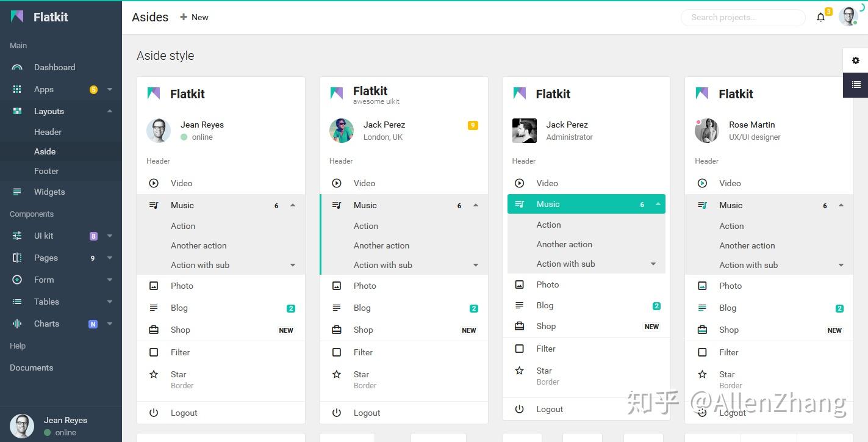The height and width of the screenshot is (442, 868).
Task: Toggle the Star icon in the second card
Action: point(337,374)
